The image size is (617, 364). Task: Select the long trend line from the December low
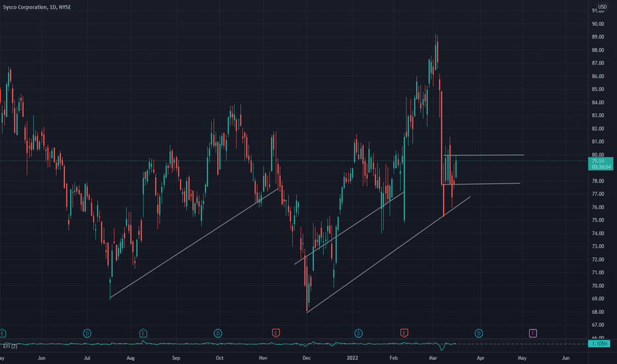point(389,254)
